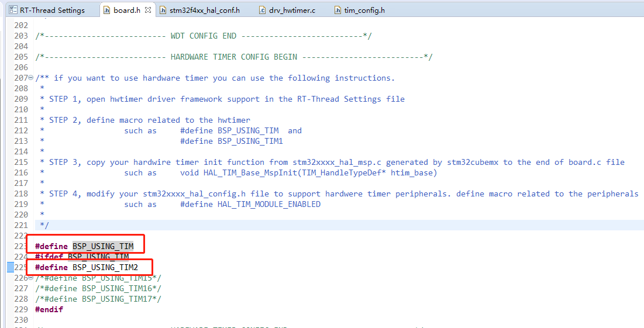The image size is (644, 328).
Task: Click line number 205 in the gutter
Action: coord(21,57)
